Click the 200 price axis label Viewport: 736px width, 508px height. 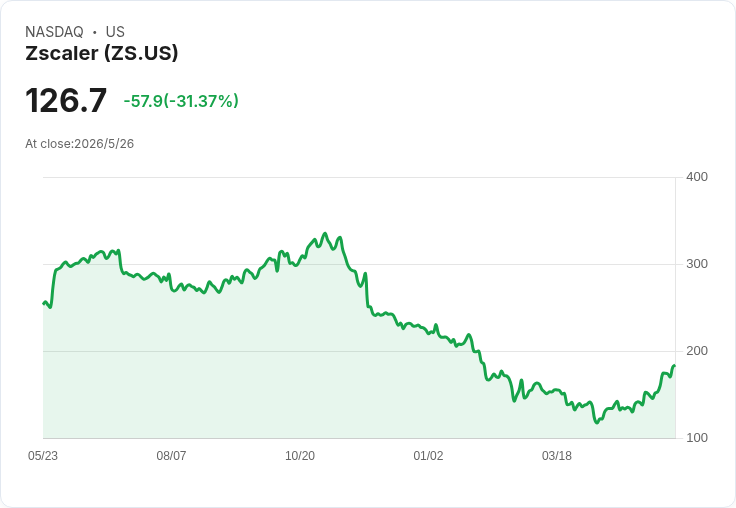[697, 351]
